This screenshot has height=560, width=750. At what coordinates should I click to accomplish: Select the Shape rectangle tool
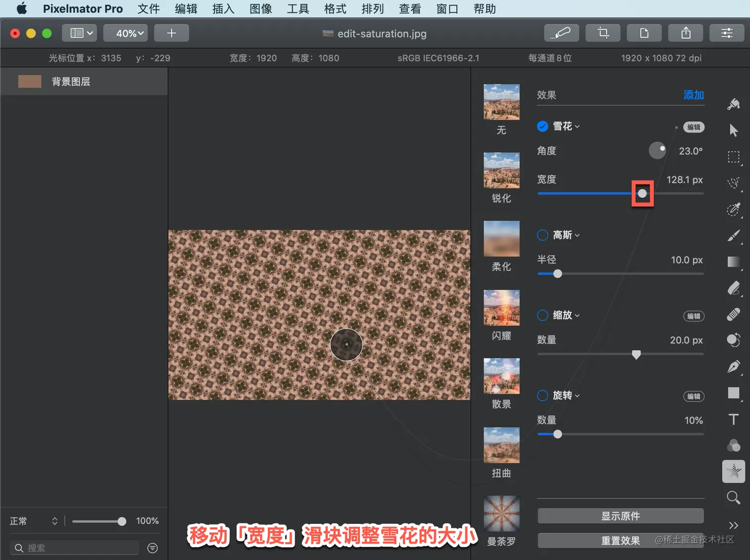coord(733,393)
